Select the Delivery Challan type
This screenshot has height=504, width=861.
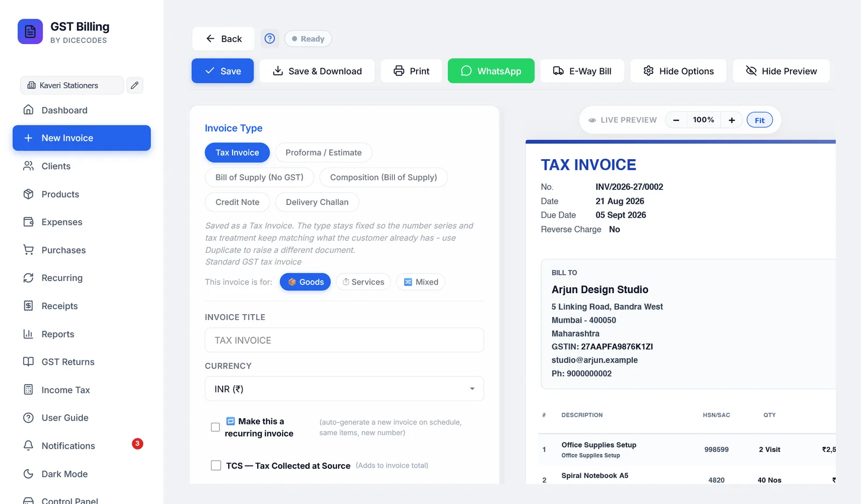coord(317,202)
